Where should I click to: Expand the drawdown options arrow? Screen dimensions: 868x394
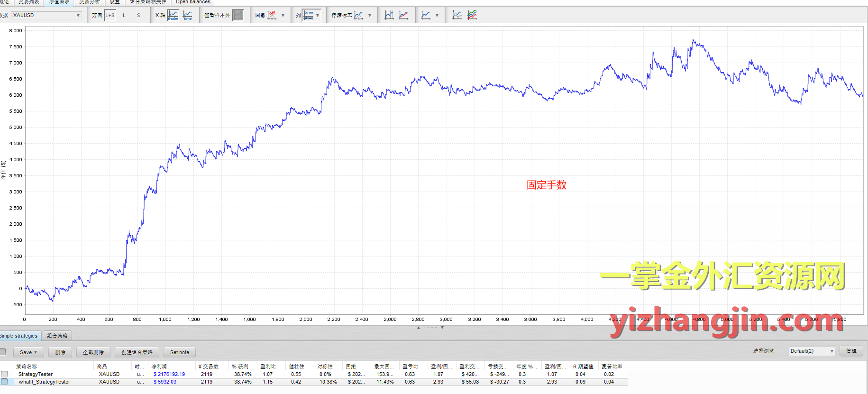point(283,15)
